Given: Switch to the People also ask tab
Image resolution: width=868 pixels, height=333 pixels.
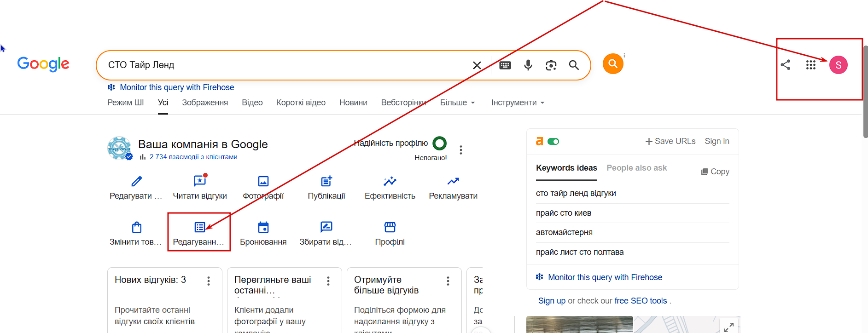Looking at the screenshot, I should pyautogui.click(x=637, y=168).
